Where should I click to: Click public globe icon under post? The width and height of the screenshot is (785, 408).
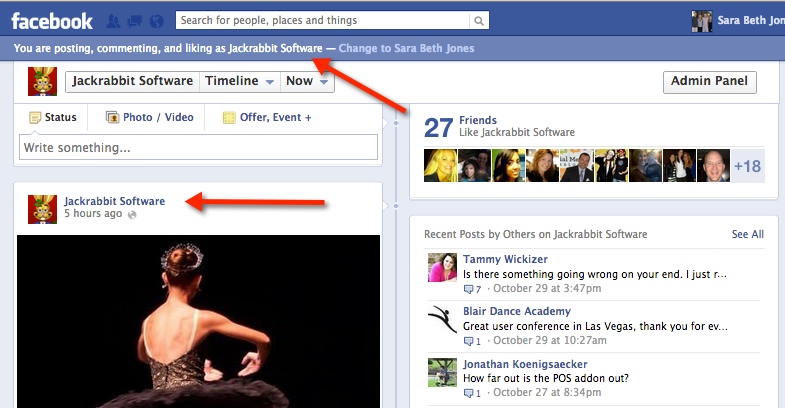coord(132,214)
